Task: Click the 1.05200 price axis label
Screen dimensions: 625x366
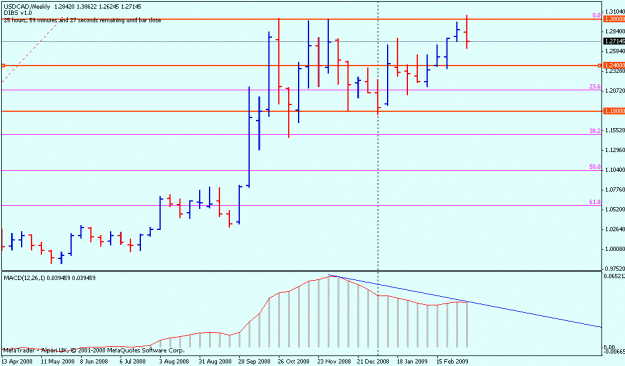Action: [x=615, y=209]
